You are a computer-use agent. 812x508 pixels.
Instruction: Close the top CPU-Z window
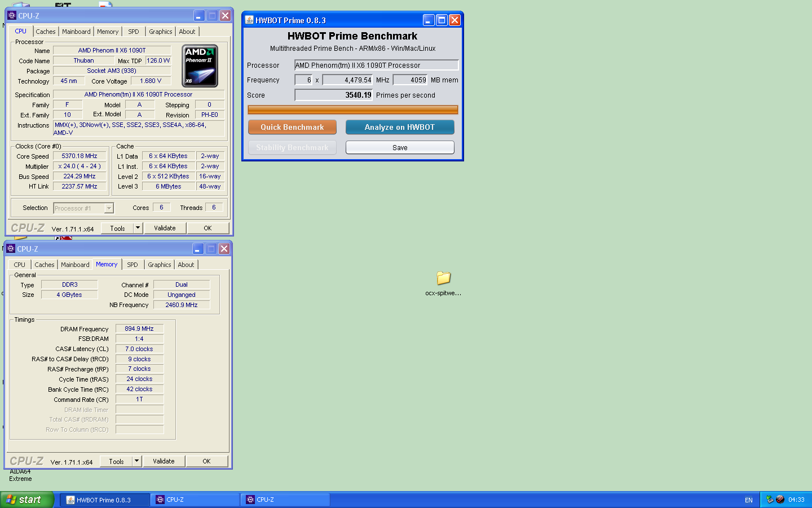tap(225, 16)
